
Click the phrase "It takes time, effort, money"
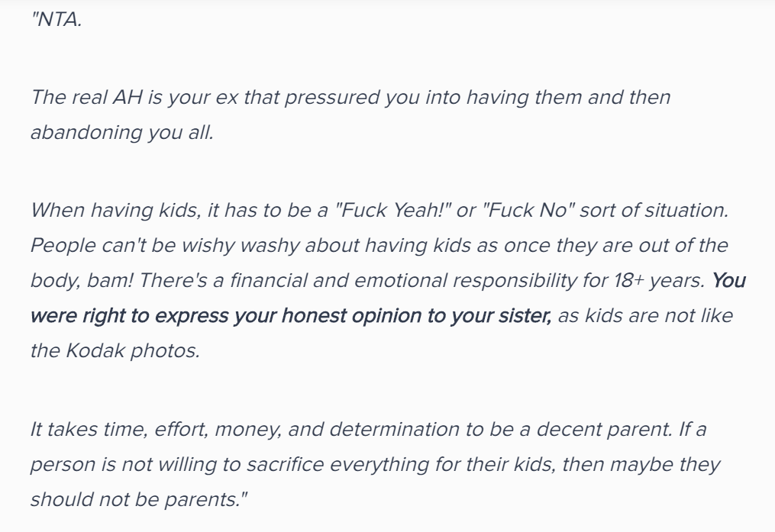coord(156,430)
